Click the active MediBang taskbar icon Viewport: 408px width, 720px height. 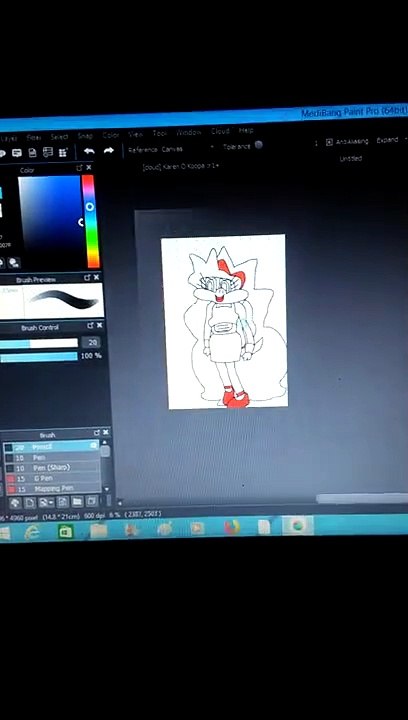point(297,525)
